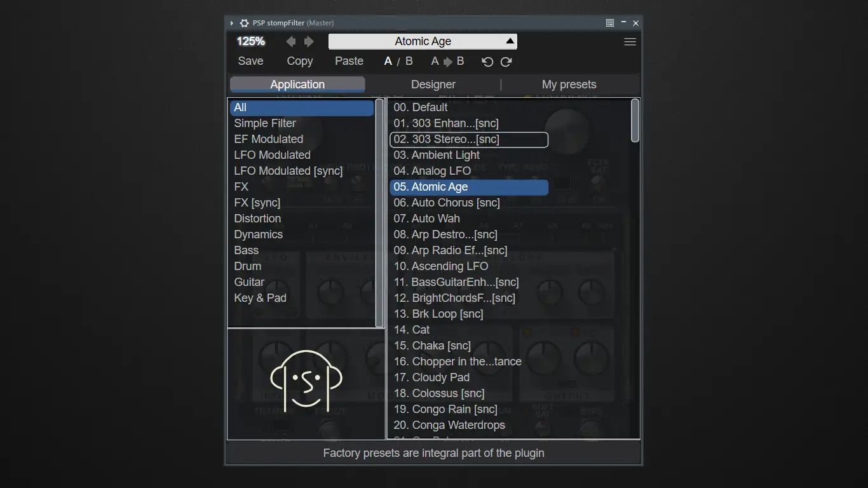Load the next preset with the right arrow
Image resolution: width=868 pixels, height=488 pixels.
pyautogui.click(x=309, y=41)
